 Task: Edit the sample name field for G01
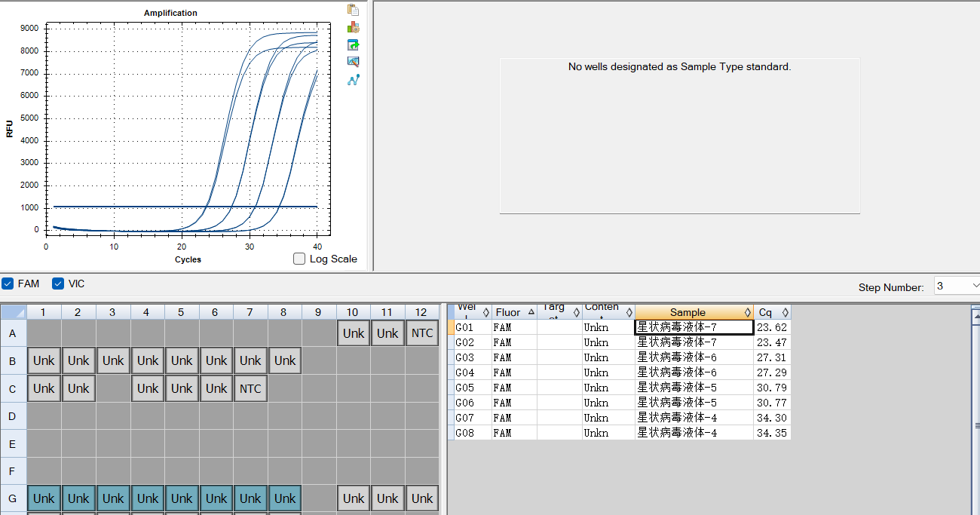[694, 327]
